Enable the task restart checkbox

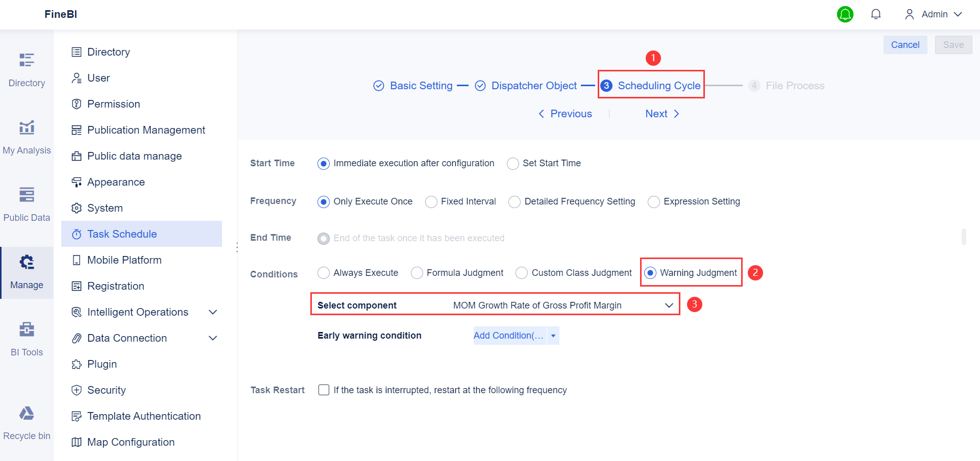tap(324, 390)
